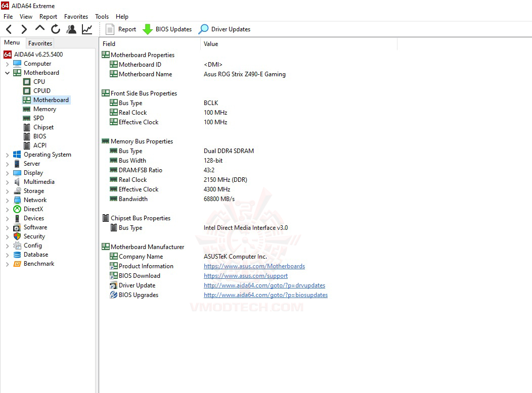Select the Motherboard Name row

pyautogui.click(x=197, y=74)
